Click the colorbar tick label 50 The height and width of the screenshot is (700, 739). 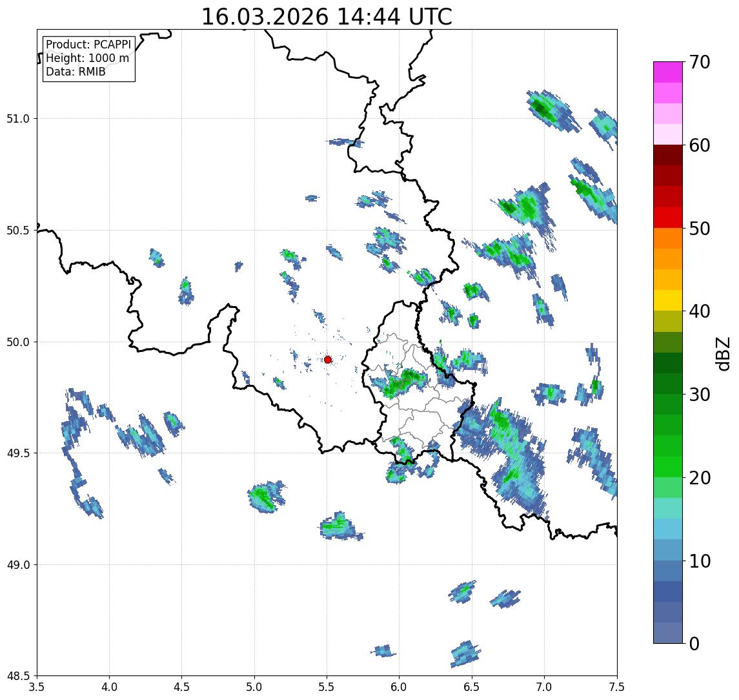point(700,229)
